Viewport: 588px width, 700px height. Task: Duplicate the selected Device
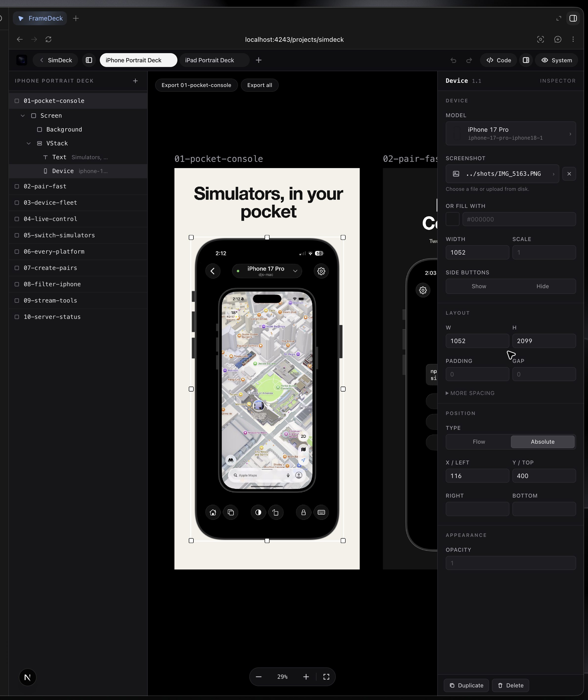[466, 685]
